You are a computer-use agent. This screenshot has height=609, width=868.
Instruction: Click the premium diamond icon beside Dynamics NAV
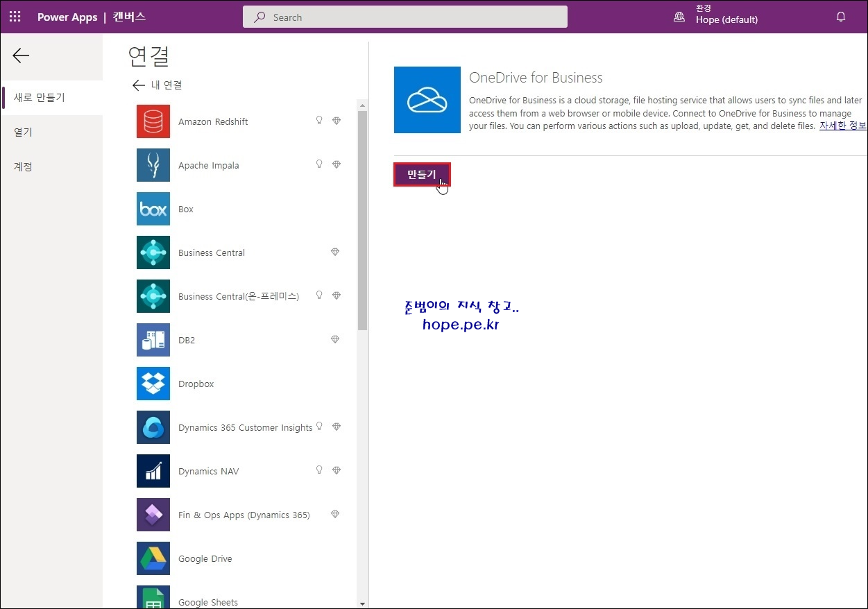[x=337, y=470]
